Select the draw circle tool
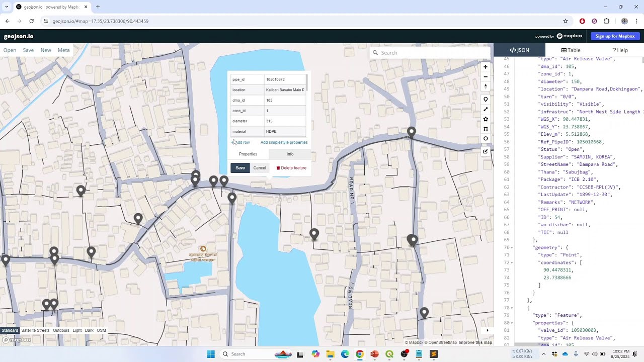 click(x=486, y=138)
